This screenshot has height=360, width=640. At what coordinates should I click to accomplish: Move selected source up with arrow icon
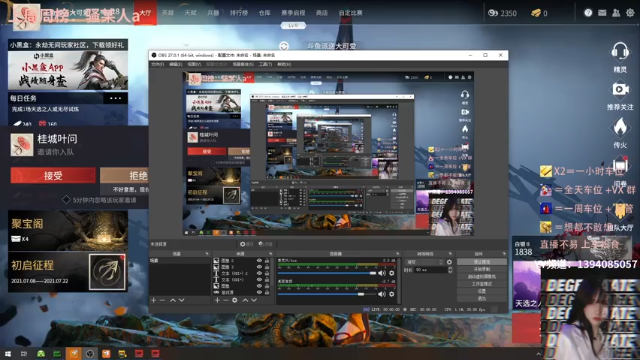pos(245,300)
